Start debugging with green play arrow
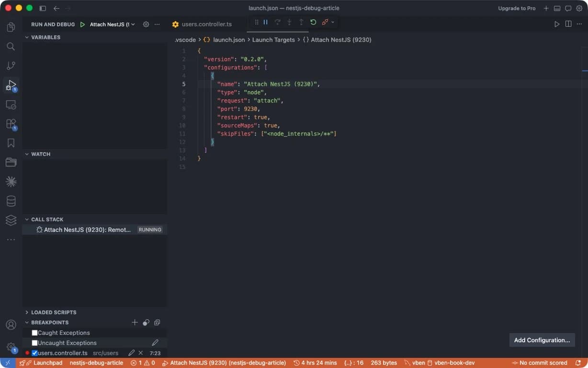Image resolution: width=588 pixels, height=368 pixels. [x=82, y=24]
